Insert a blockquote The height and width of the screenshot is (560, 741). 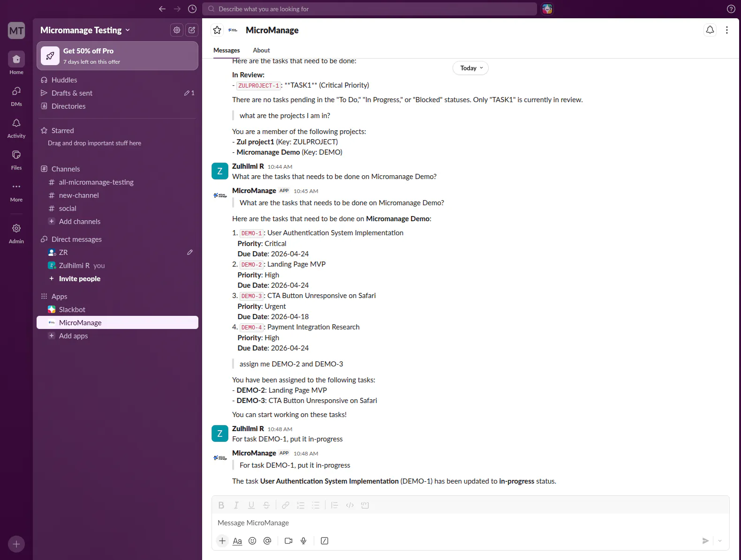click(x=334, y=505)
